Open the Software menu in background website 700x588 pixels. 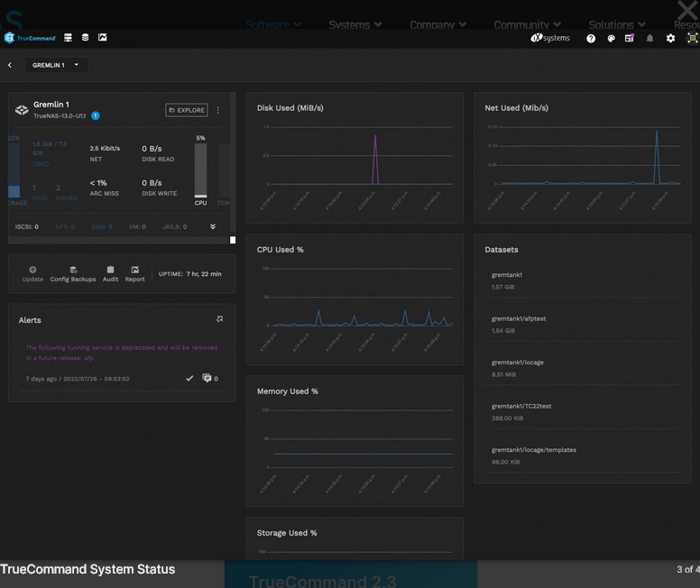tap(273, 24)
